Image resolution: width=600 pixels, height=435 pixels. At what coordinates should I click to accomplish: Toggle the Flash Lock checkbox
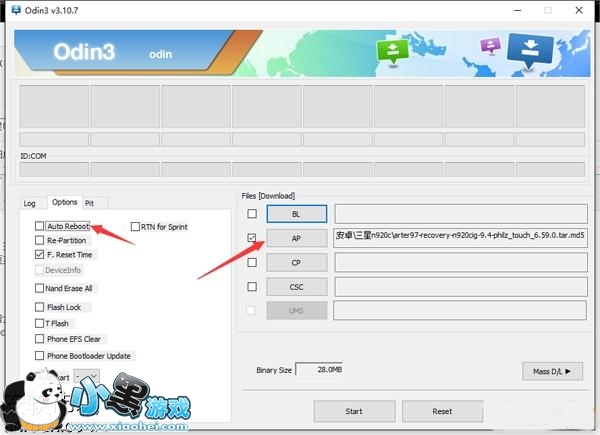click(39, 307)
